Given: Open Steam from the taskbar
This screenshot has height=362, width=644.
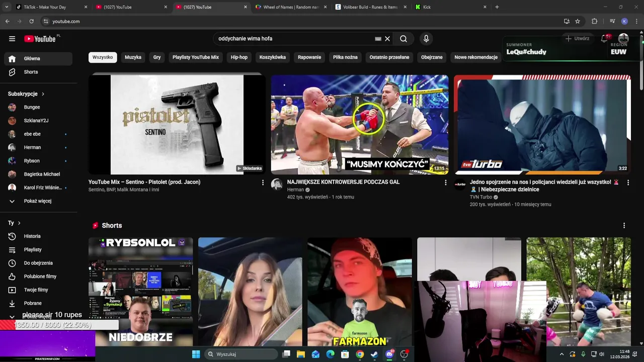Looking at the screenshot, I should click(374, 354).
